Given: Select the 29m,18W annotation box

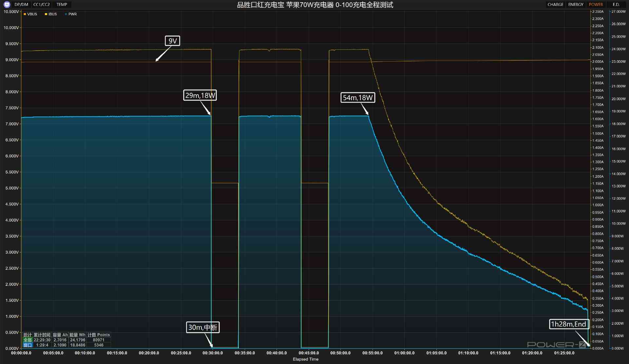Looking at the screenshot, I should [x=200, y=96].
